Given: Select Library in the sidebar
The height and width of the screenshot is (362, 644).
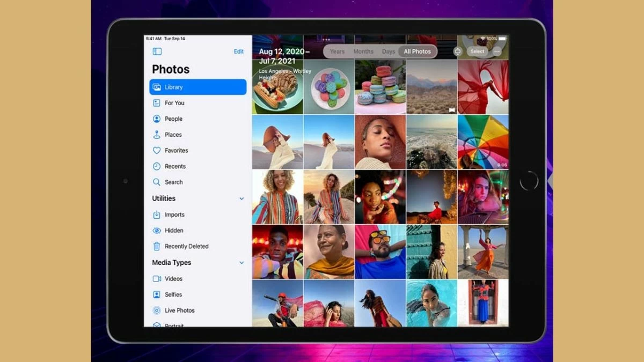Looking at the screenshot, I should pyautogui.click(x=197, y=87).
